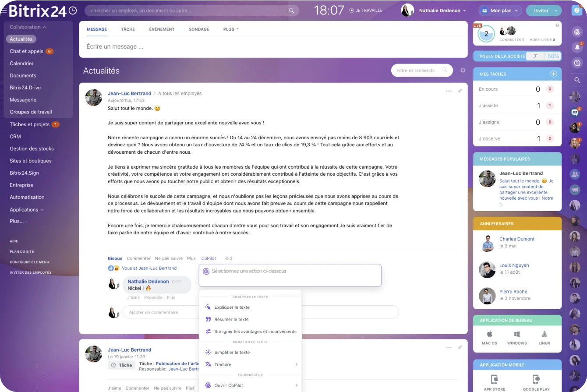Click J'assiste tasks row

(x=517, y=106)
